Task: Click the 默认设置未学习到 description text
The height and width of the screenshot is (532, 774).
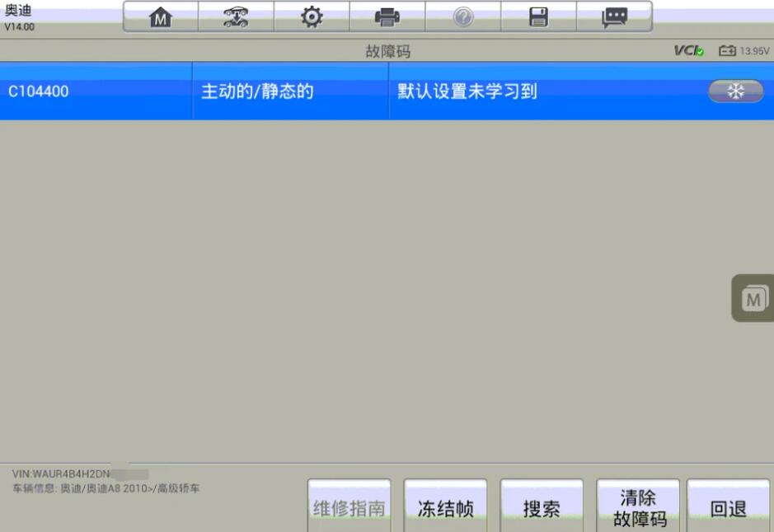Action: (467, 91)
